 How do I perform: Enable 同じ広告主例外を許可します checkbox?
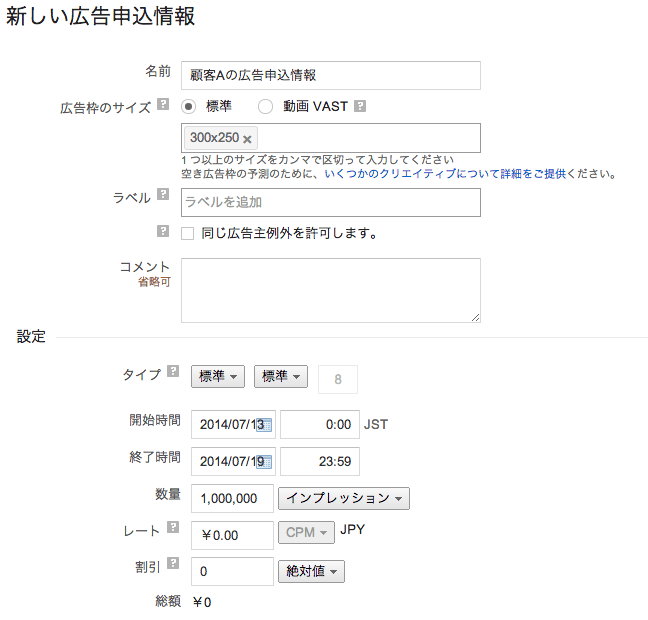(187, 233)
